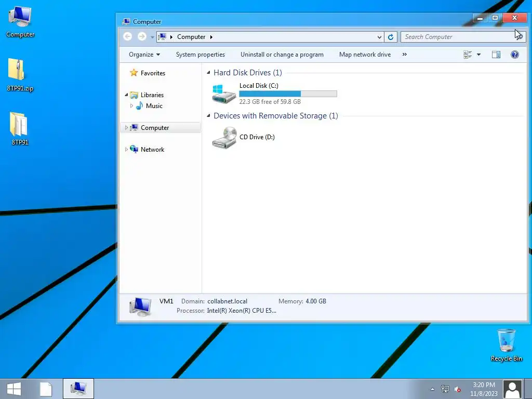
Task: Click the Intel(R) Xeon(R) processor text
Action: click(x=242, y=311)
